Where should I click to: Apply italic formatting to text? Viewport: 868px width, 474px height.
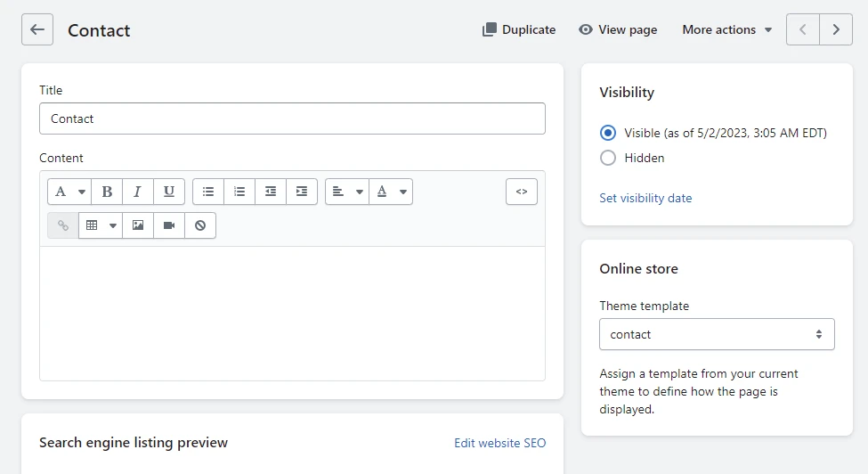pos(138,192)
